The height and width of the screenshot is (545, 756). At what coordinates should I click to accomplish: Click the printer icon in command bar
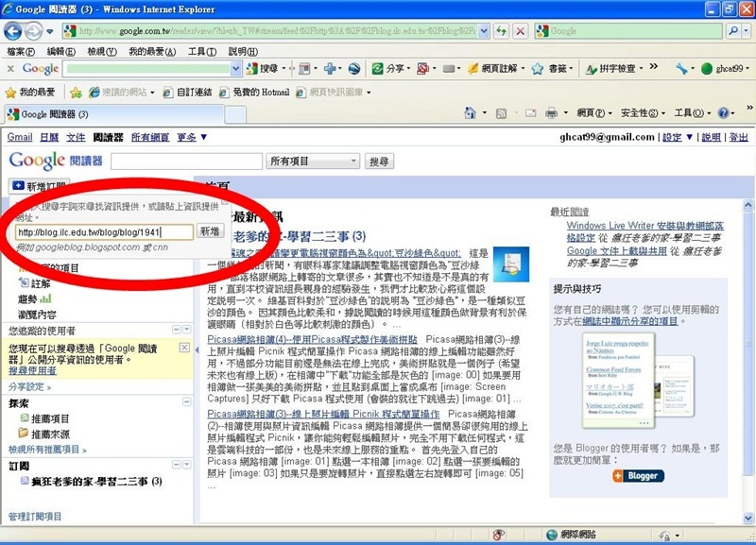tap(551, 113)
